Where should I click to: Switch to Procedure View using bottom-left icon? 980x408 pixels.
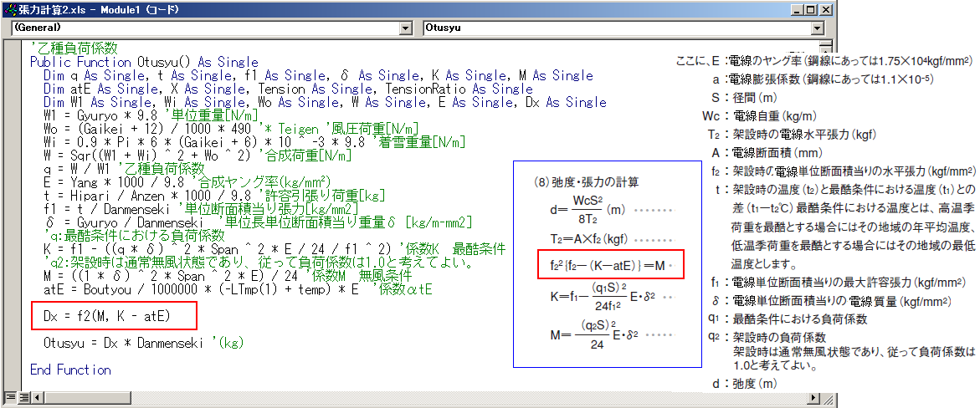11,397
